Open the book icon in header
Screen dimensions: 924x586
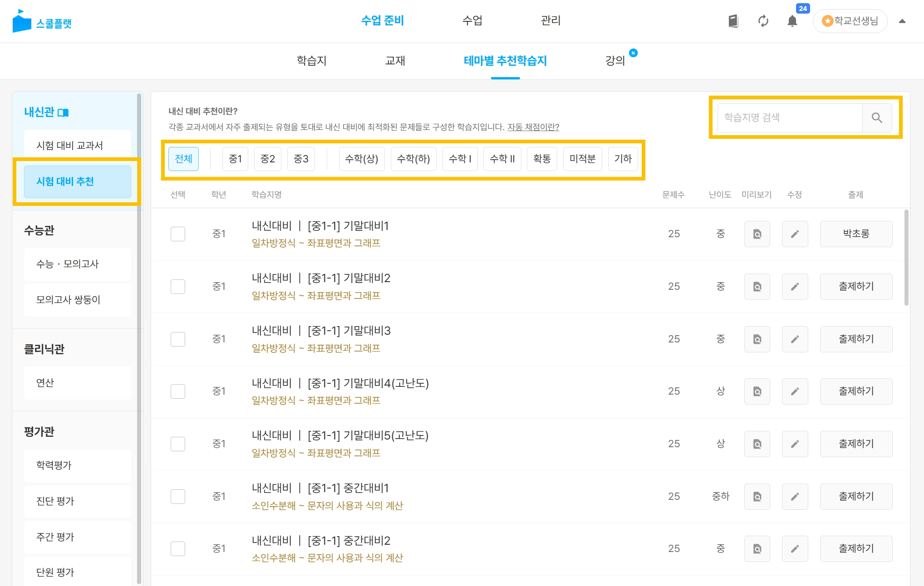point(733,21)
